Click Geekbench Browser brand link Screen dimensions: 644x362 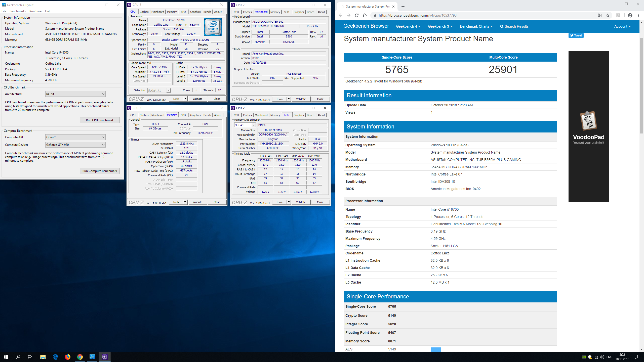pyautogui.click(x=366, y=26)
